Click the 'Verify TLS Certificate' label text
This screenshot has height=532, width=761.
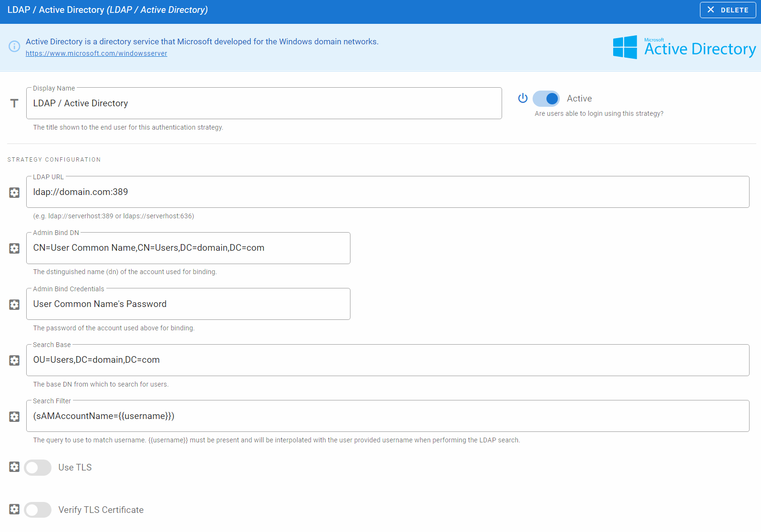101,510
